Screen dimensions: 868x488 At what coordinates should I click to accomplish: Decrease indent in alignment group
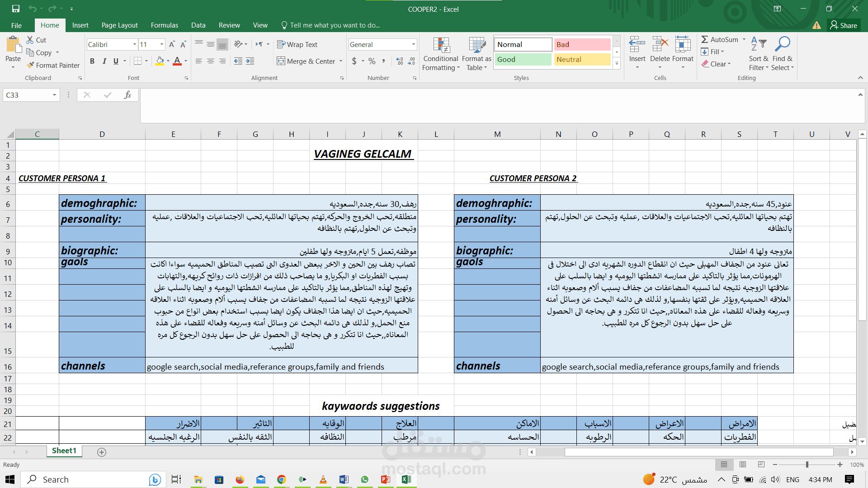[238, 61]
